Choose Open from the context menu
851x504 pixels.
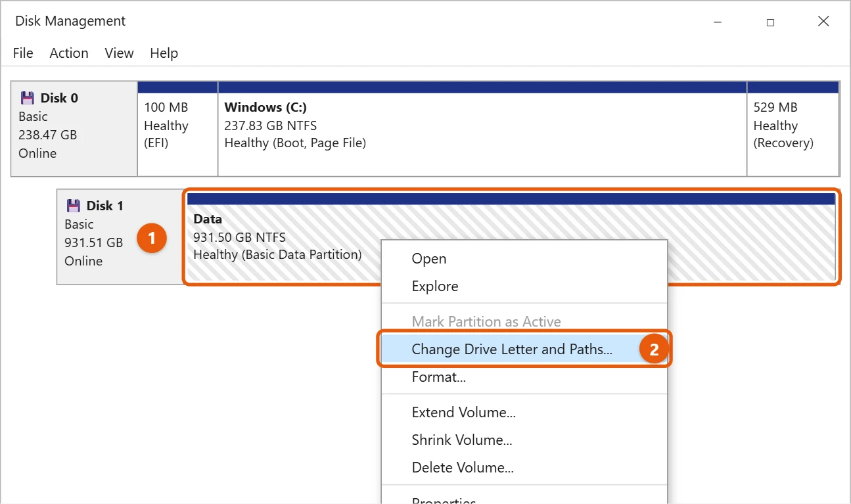(524, 259)
